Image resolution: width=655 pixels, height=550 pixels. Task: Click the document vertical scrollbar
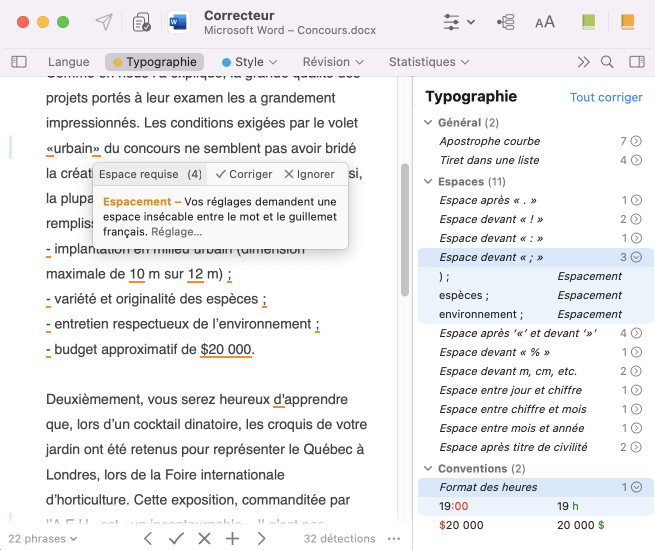pos(405,230)
